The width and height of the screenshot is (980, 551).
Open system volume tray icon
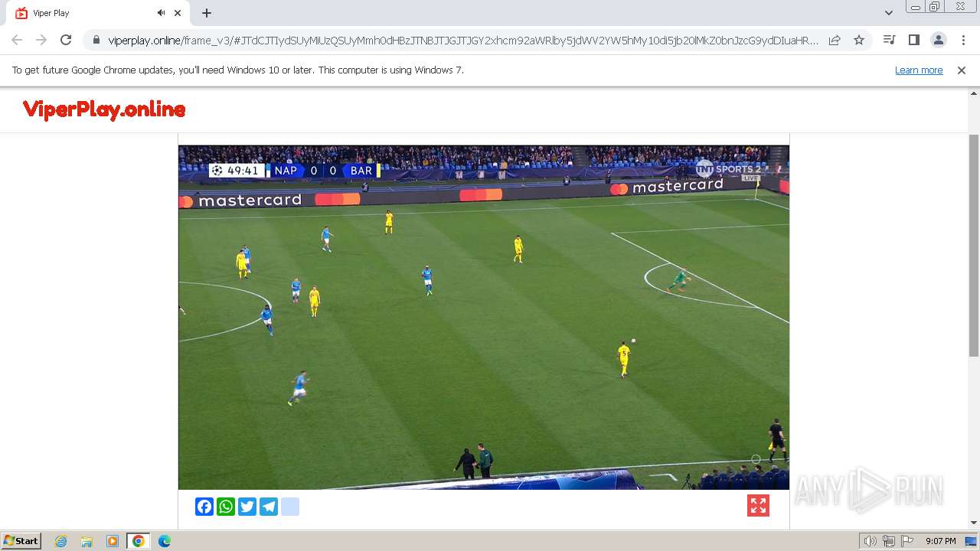pos(871,541)
